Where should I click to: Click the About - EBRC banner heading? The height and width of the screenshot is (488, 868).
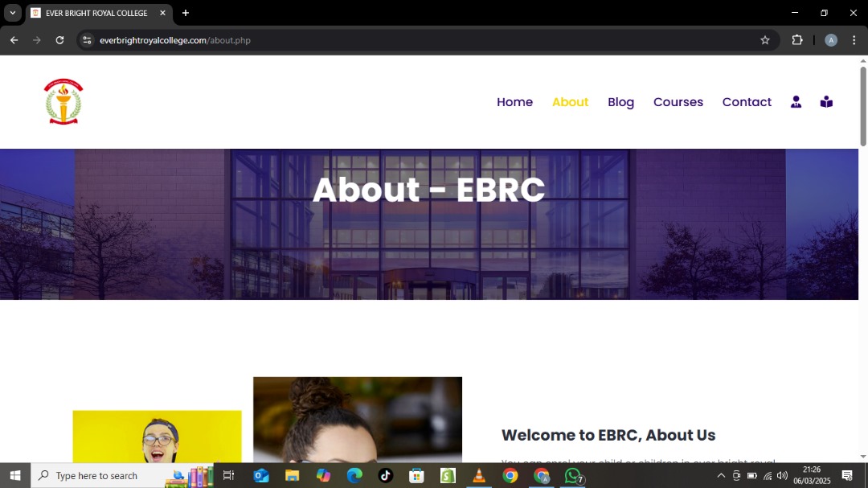428,190
